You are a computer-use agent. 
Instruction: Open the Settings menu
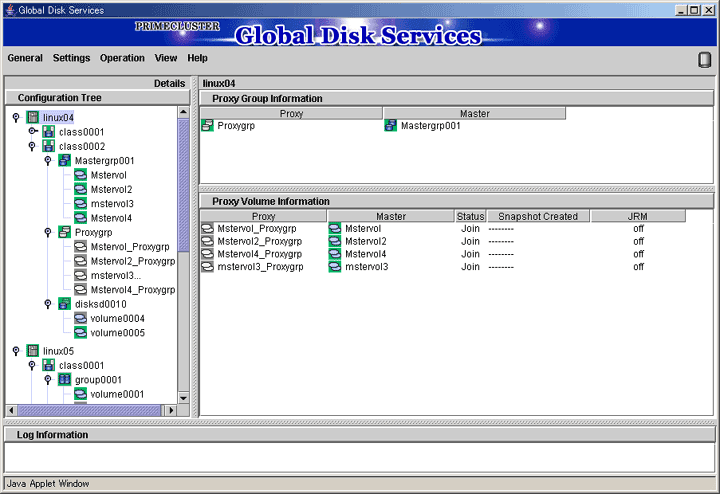pos(71,58)
